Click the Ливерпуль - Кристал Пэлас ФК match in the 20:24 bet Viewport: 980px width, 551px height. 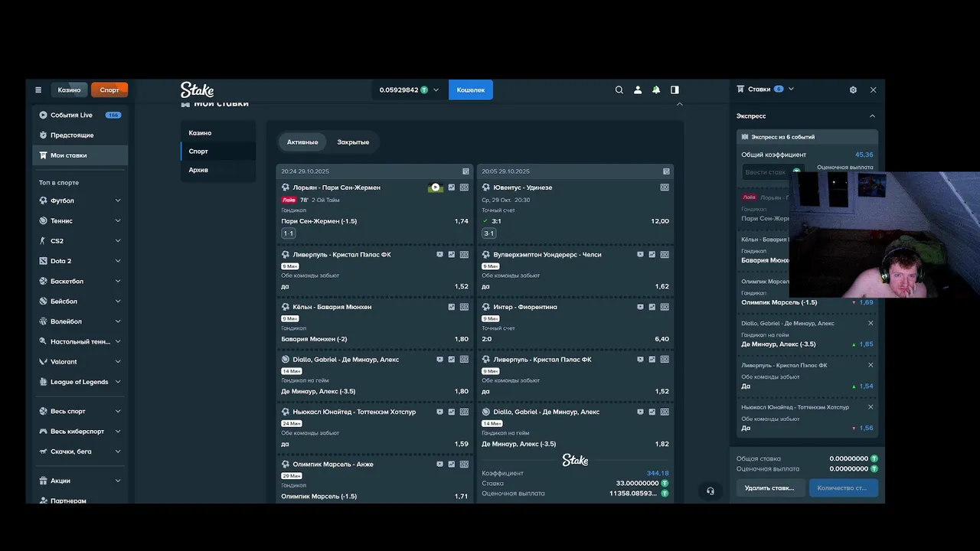(x=341, y=255)
